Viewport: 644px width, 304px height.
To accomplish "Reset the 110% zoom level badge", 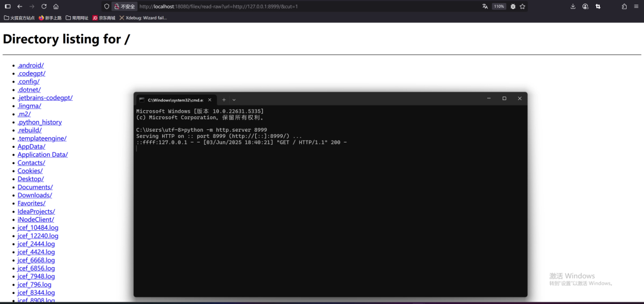I will pos(499,7).
